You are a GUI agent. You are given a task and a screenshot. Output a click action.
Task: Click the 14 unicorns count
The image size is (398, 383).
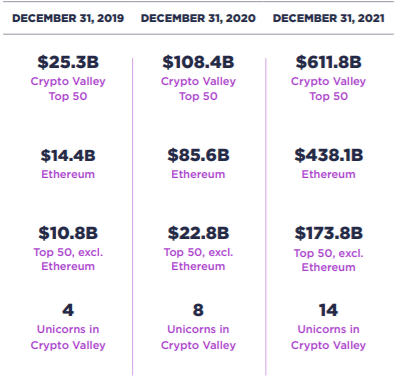click(329, 310)
